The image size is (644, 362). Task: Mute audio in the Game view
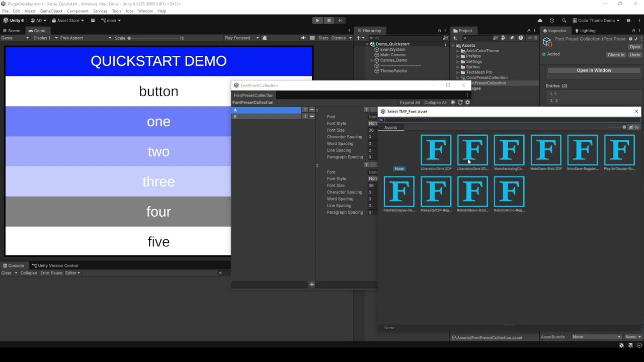coord(303,38)
